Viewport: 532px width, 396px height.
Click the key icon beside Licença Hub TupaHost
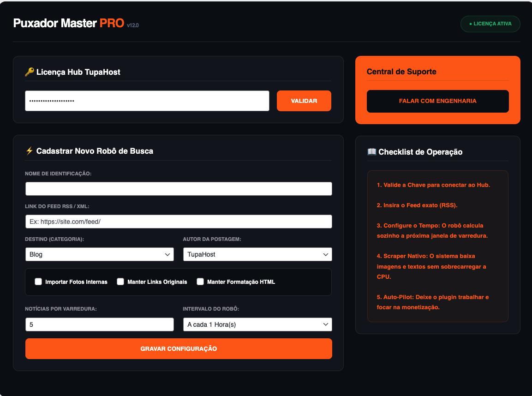coord(29,72)
